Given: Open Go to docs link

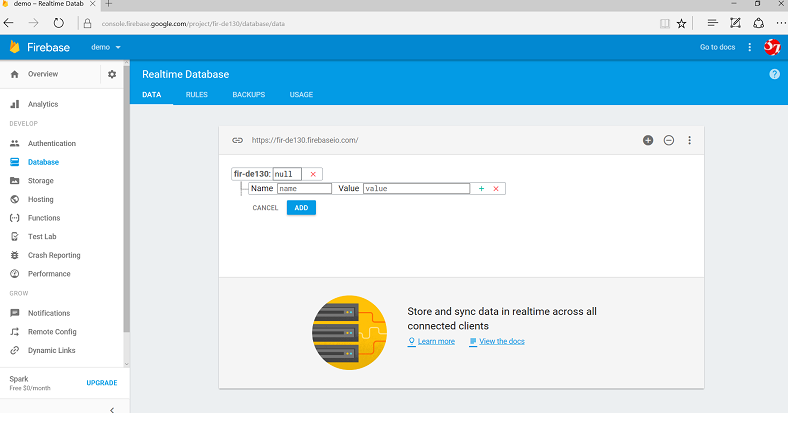Looking at the screenshot, I should [717, 47].
